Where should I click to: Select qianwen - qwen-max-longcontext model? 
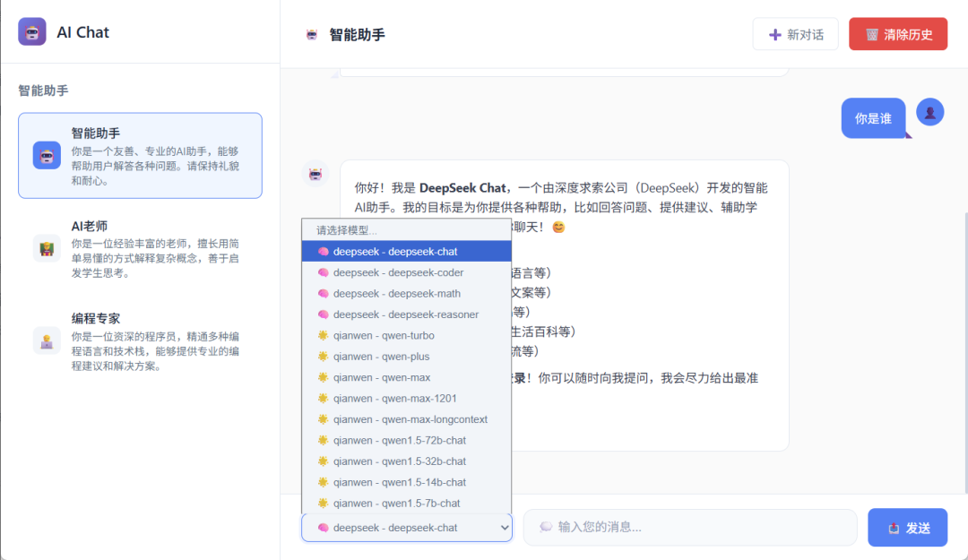click(407, 419)
